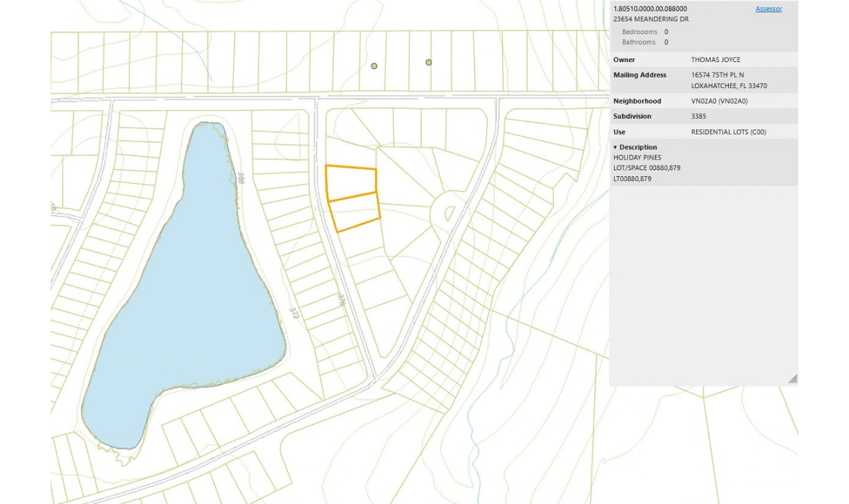The height and width of the screenshot is (504, 849).
Task: Click the cul-de-sac center island
Action: [450, 213]
